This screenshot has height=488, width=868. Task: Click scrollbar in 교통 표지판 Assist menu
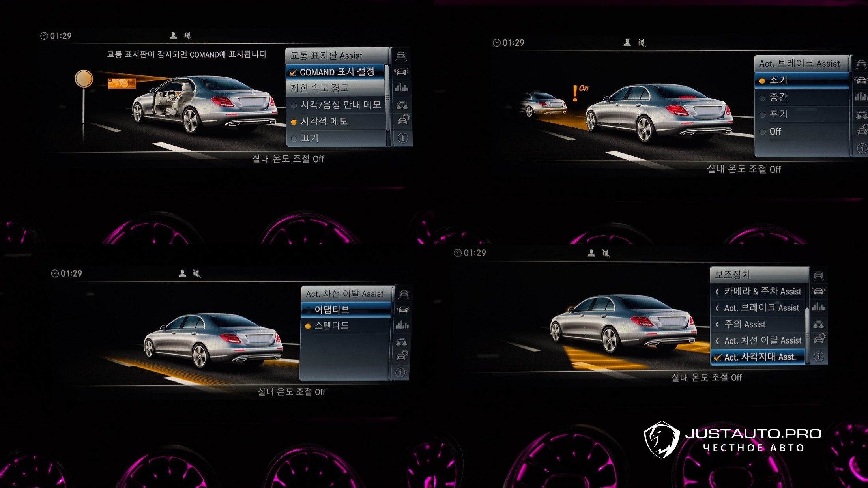tap(387, 97)
